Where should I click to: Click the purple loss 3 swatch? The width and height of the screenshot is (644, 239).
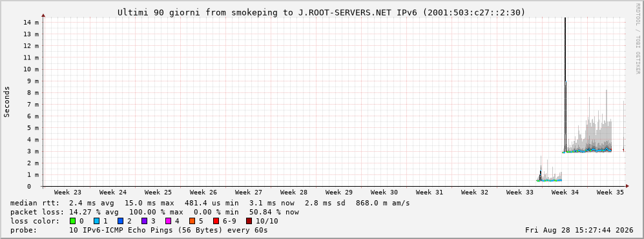coord(144,221)
